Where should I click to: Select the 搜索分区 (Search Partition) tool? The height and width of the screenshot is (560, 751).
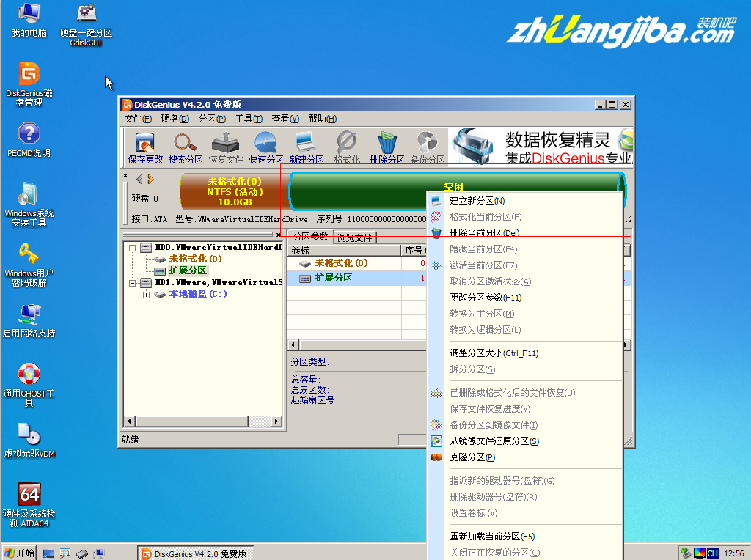click(x=185, y=144)
